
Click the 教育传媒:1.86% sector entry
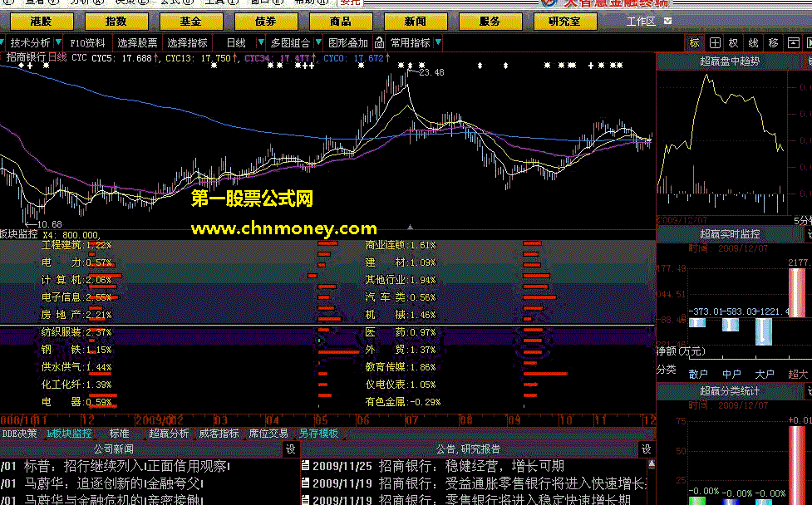tap(401, 367)
